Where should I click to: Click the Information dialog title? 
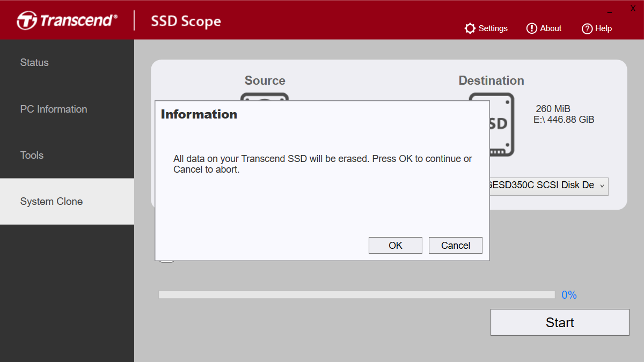tap(199, 114)
